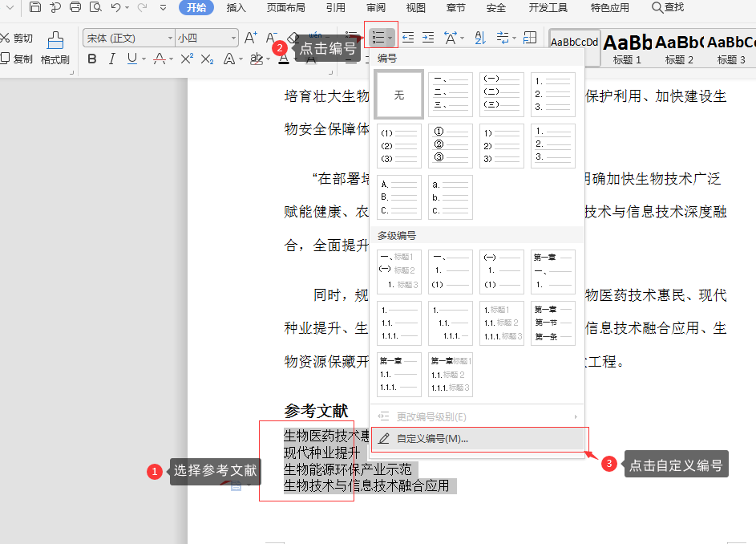Click the decrease indent icon
This screenshot has height=544, width=756.
(x=408, y=38)
